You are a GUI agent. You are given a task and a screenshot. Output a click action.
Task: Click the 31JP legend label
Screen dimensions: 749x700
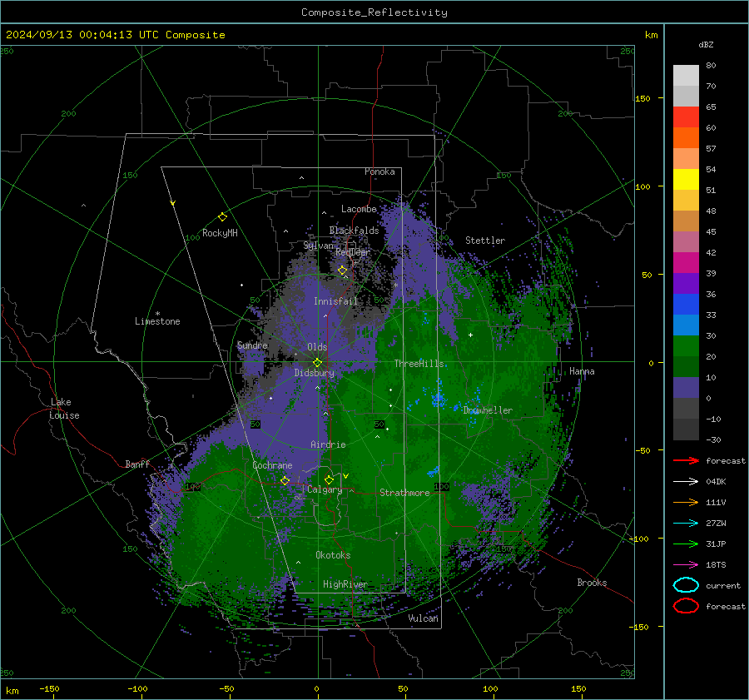[716, 544]
